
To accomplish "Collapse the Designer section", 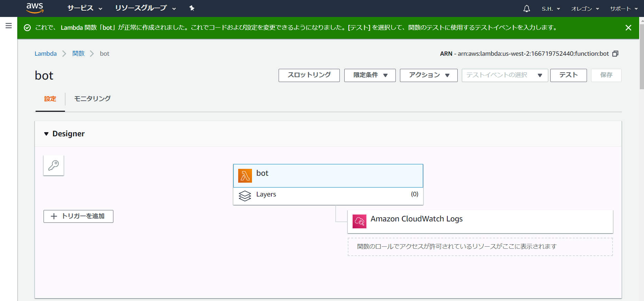I will point(46,134).
